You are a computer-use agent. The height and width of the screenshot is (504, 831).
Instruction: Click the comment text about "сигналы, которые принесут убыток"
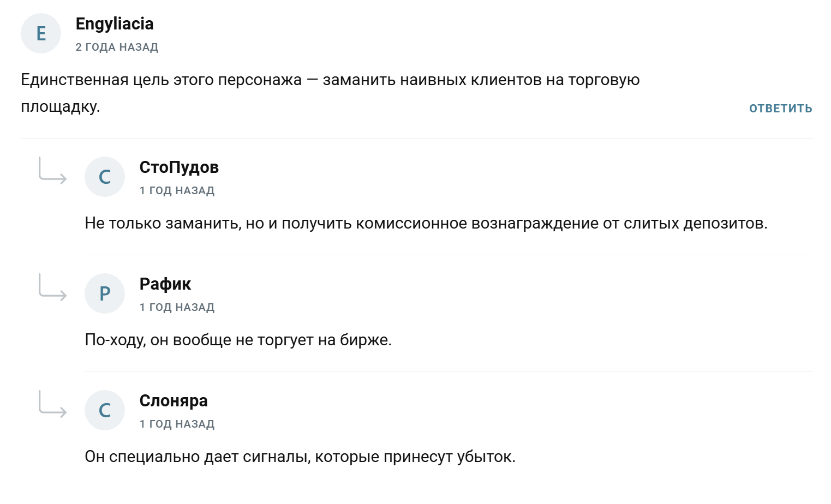(x=300, y=457)
